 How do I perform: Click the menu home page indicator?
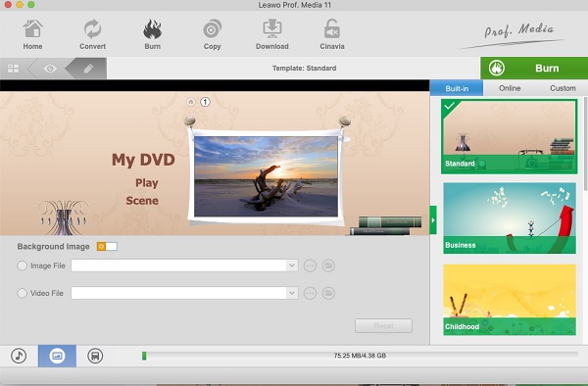[x=191, y=102]
